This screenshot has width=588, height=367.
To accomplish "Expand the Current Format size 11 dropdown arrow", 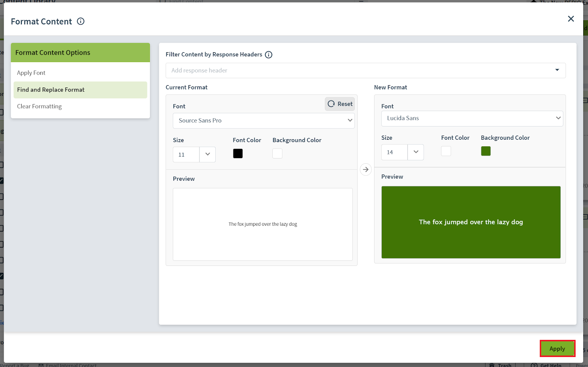I will point(208,154).
